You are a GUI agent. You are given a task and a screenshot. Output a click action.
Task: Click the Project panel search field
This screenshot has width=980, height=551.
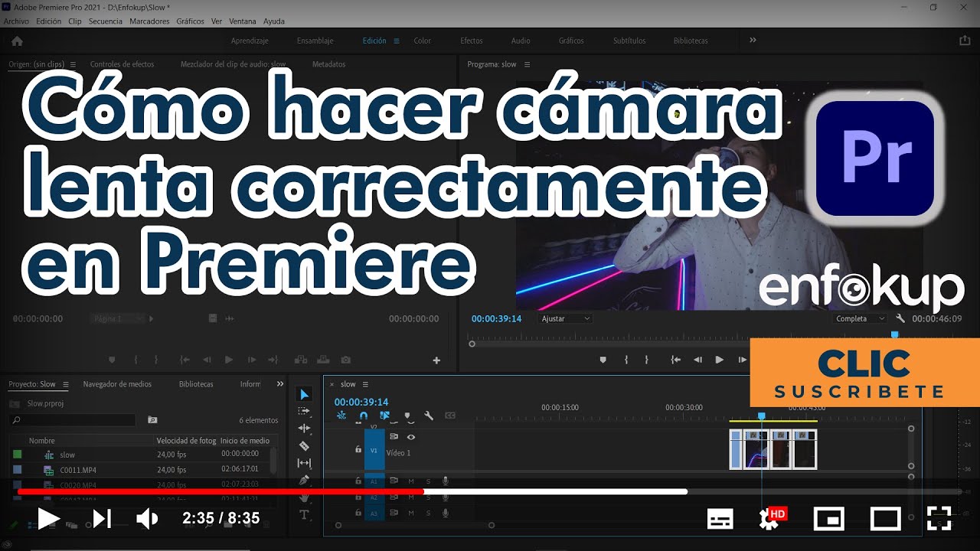click(73, 419)
